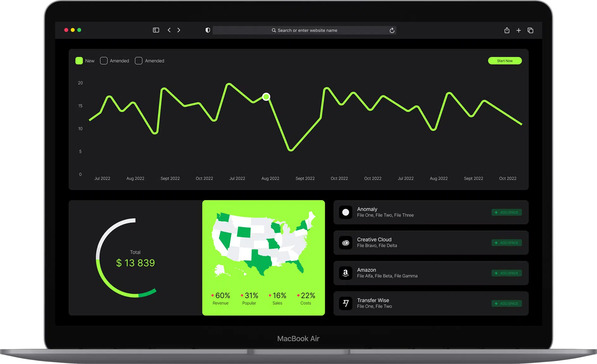Open the Creative Cloud app icon
This screenshot has width=597, height=364.
346,243
